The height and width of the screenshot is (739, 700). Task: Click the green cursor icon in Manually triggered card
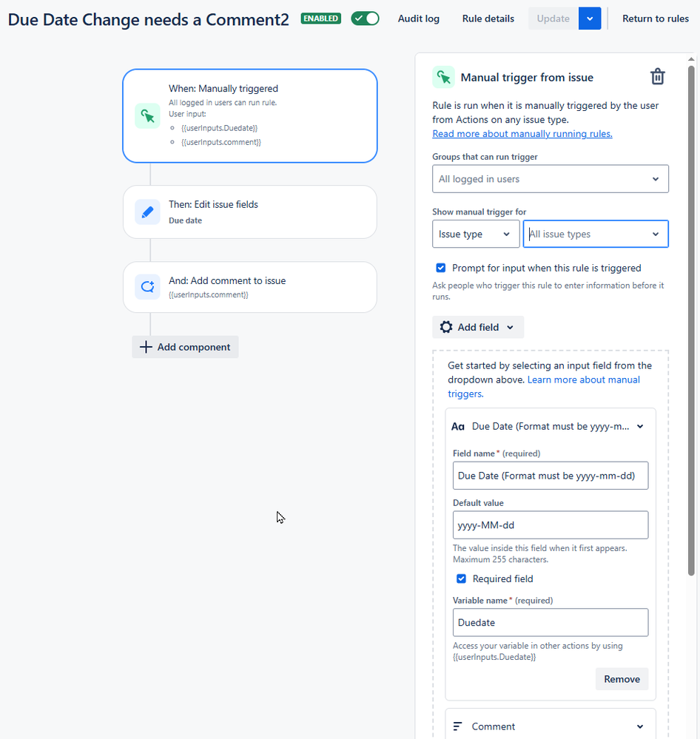(x=147, y=116)
